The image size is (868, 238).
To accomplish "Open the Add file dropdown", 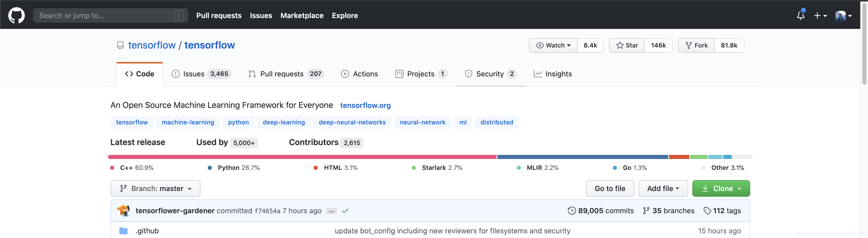I will 663,188.
